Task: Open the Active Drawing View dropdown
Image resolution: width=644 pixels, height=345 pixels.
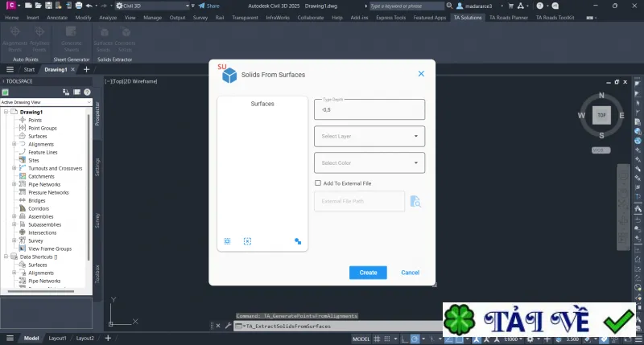Action: (46, 102)
